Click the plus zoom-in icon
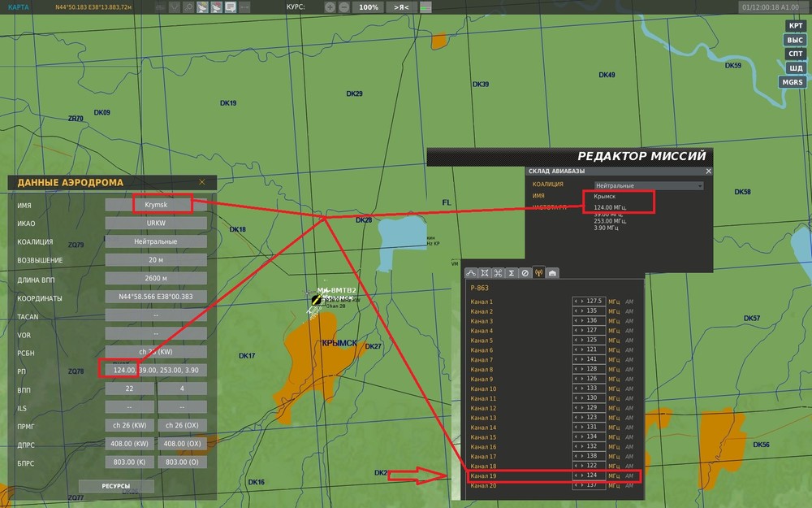 (330, 7)
